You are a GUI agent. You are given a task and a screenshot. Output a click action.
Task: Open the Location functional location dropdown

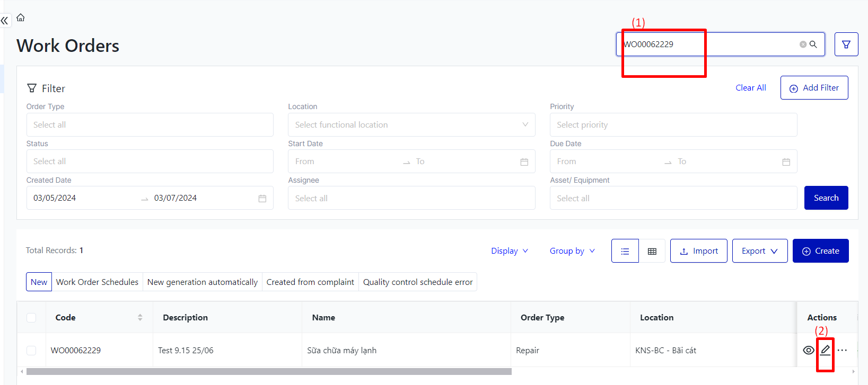[411, 125]
